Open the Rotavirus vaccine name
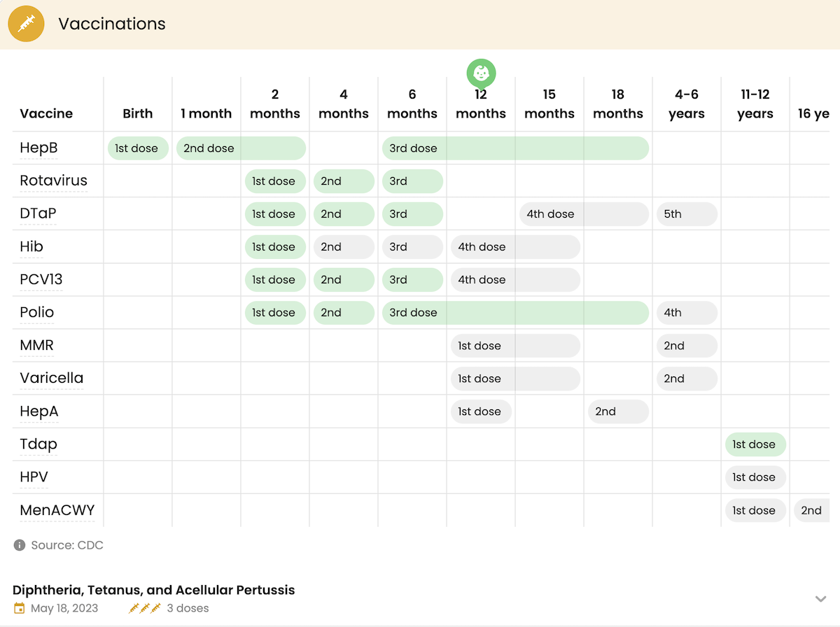 54,181
